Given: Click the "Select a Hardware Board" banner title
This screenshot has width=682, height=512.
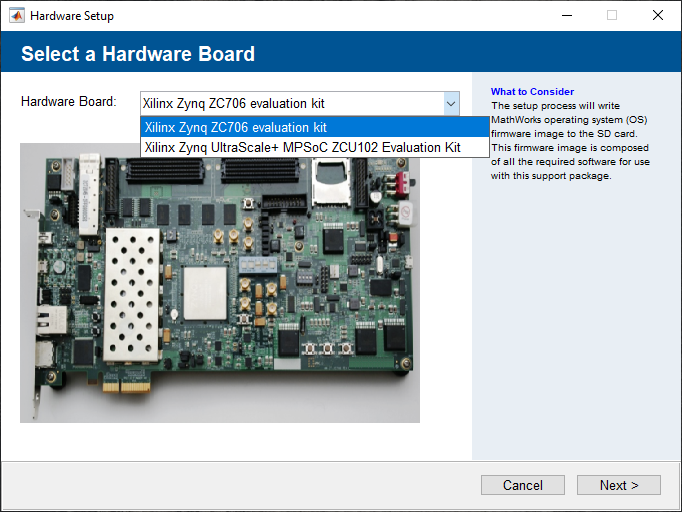Looking at the screenshot, I should click(x=138, y=54).
